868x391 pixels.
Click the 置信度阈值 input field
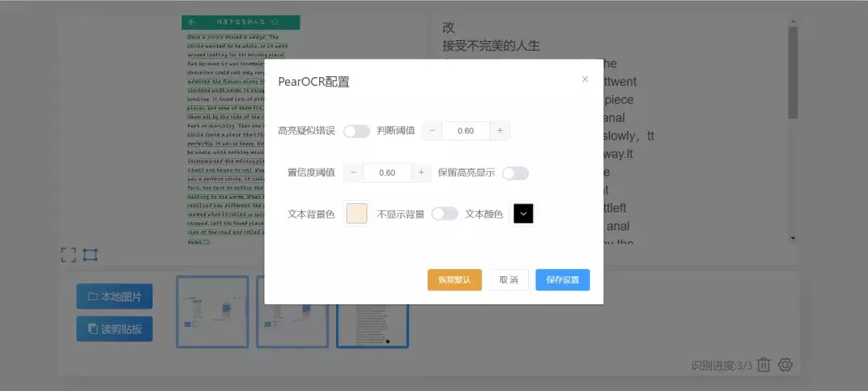point(387,173)
